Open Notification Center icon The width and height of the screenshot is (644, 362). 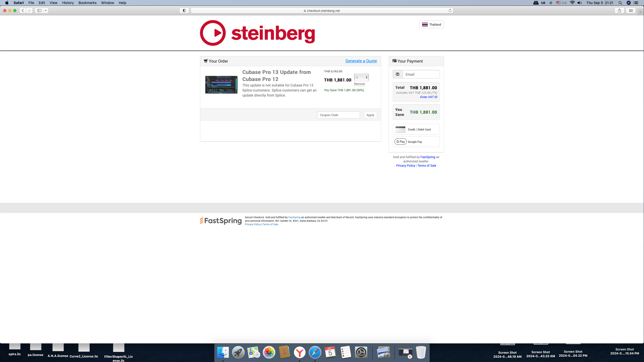(636, 3)
